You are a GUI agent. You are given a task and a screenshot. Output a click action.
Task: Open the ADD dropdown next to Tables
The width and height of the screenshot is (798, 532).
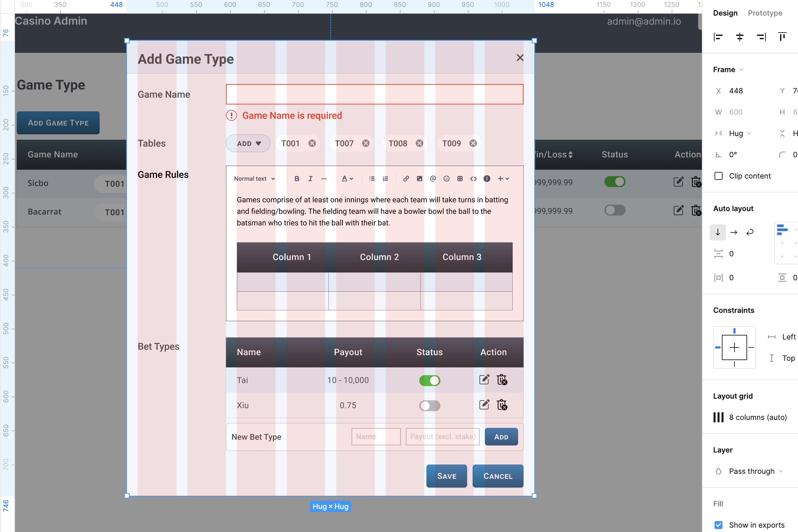tap(248, 143)
